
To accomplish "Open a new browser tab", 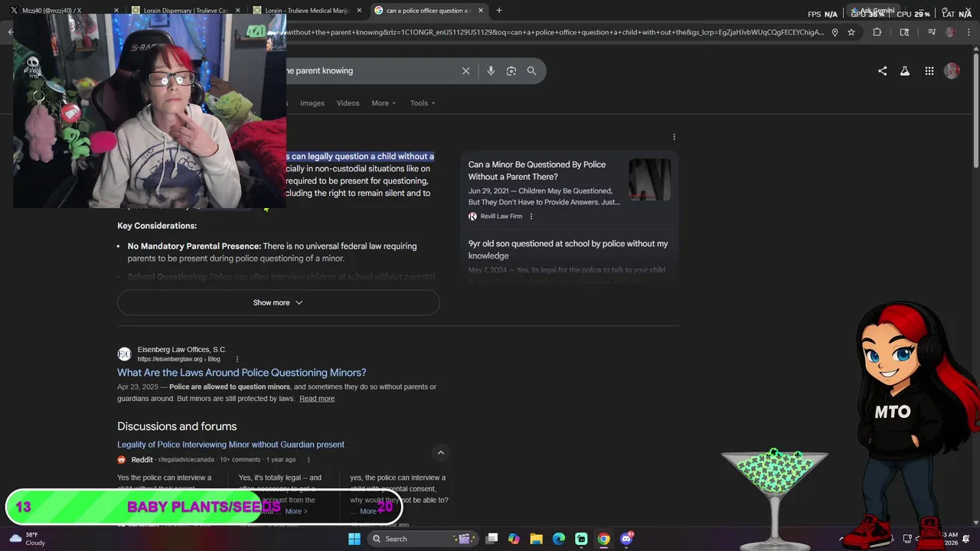I will pos(499,11).
